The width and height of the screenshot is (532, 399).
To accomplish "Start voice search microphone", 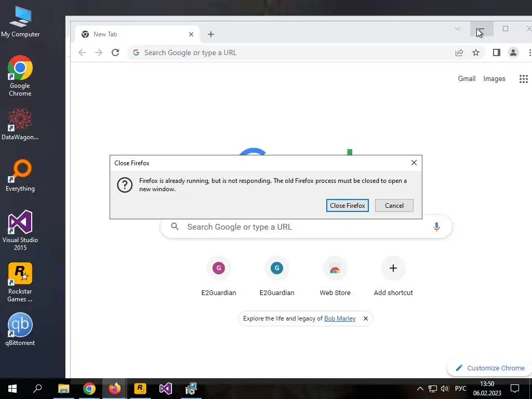I will pyautogui.click(x=436, y=227).
